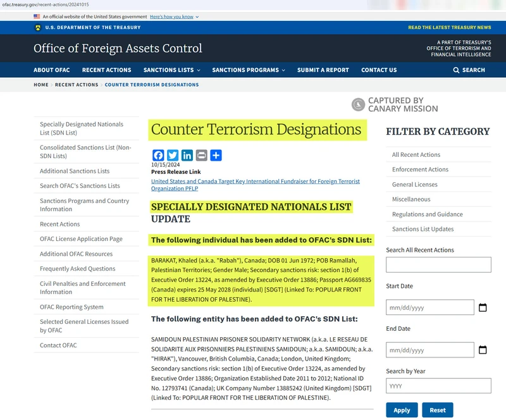Open the Start Date calendar picker
The width and height of the screenshot is (506, 420).
[482, 307]
